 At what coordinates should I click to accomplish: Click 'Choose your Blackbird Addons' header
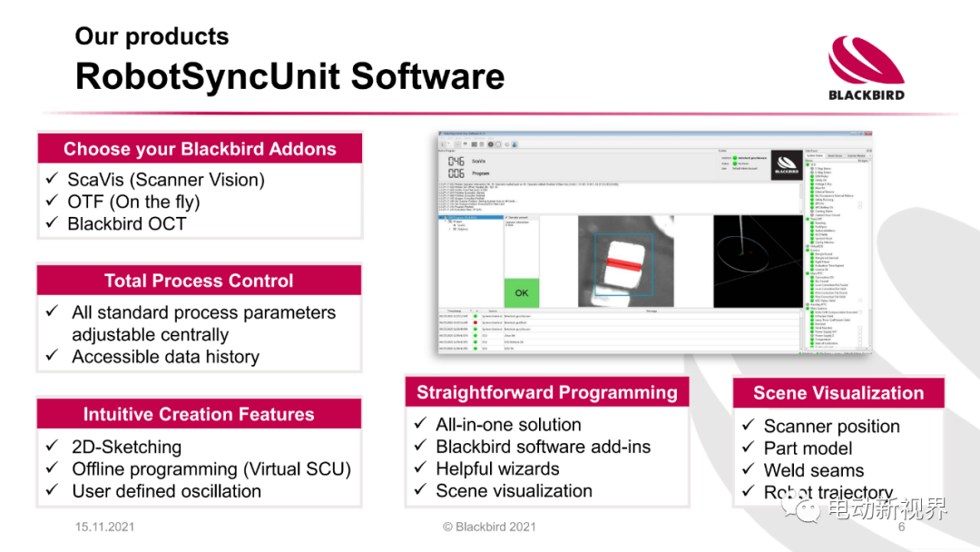(200, 149)
